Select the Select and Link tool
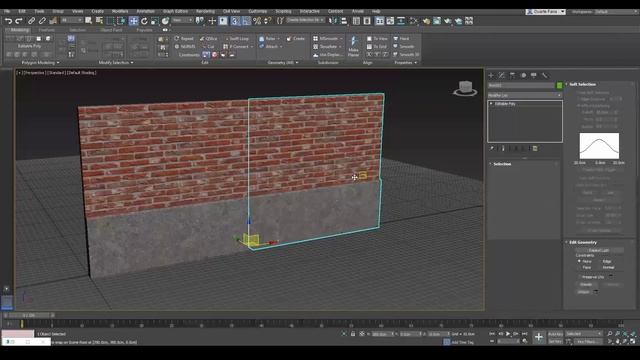 [x=31, y=21]
